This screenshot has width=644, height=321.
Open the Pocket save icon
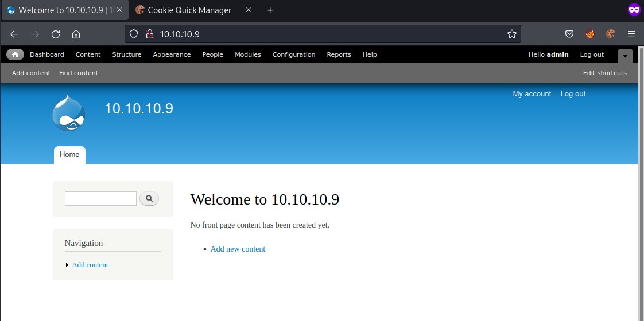tap(569, 34)
